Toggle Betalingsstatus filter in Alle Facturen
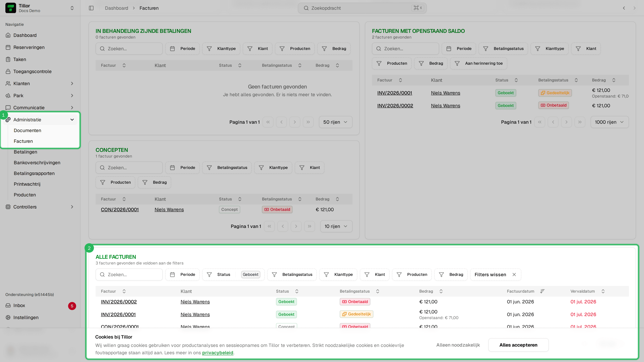Viewport: 644px width, 362px height. [292, 274]
